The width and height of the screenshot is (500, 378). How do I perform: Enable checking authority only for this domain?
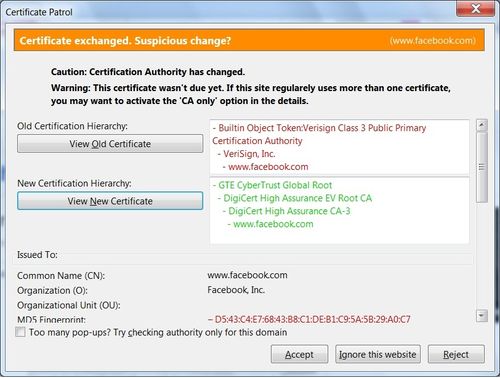(20, 332)
